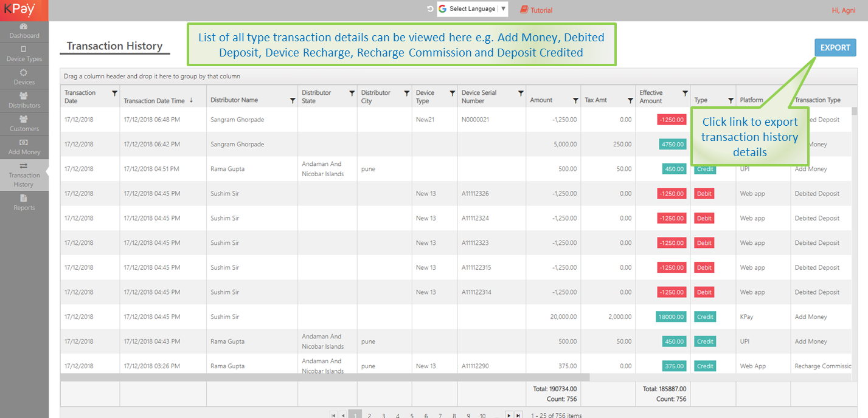This screenshot has width=868, height=418.
Task: Open the Dashboard from the sidebar
Action: pos(24,32)
